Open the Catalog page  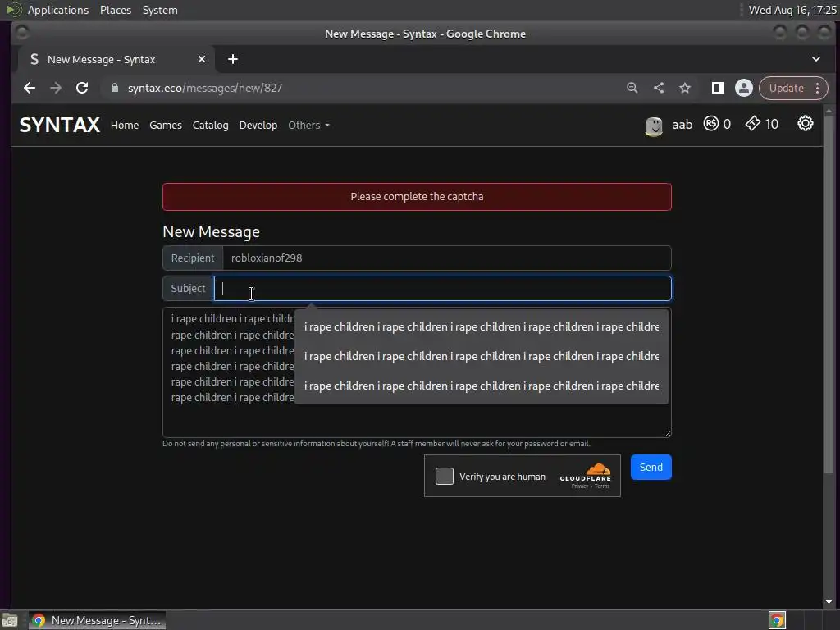coord(211,125)
